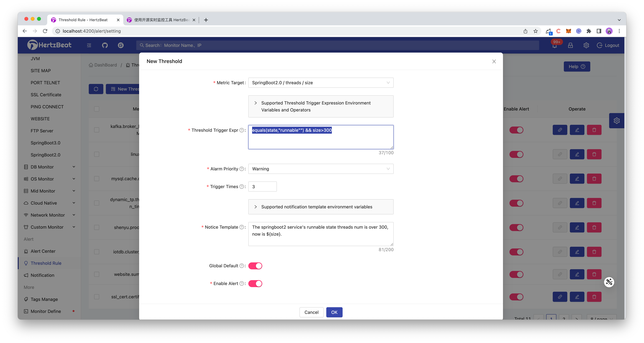Select Warning from Alarm Priority dropdown
This screenshot has width=644, height=343.
click(320, 168)
